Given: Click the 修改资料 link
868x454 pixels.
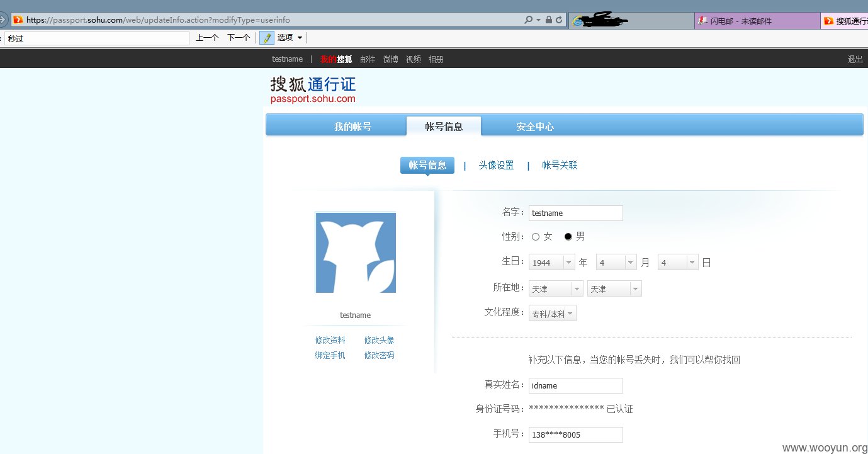Looking at the screenshot, I should click(330, 340).
